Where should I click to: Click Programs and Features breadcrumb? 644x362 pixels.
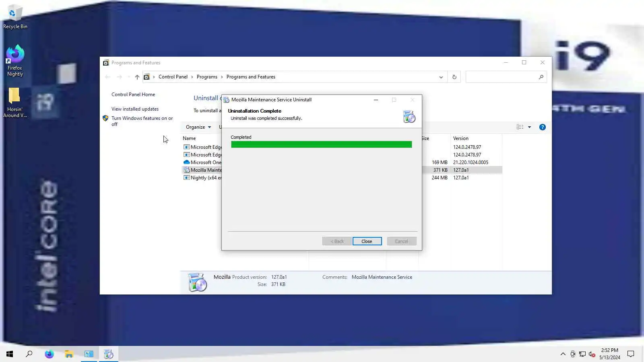point(251,77)
